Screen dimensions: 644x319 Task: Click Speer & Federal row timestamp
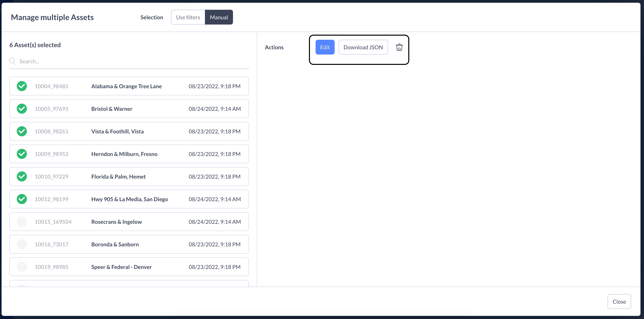[214, 267]
